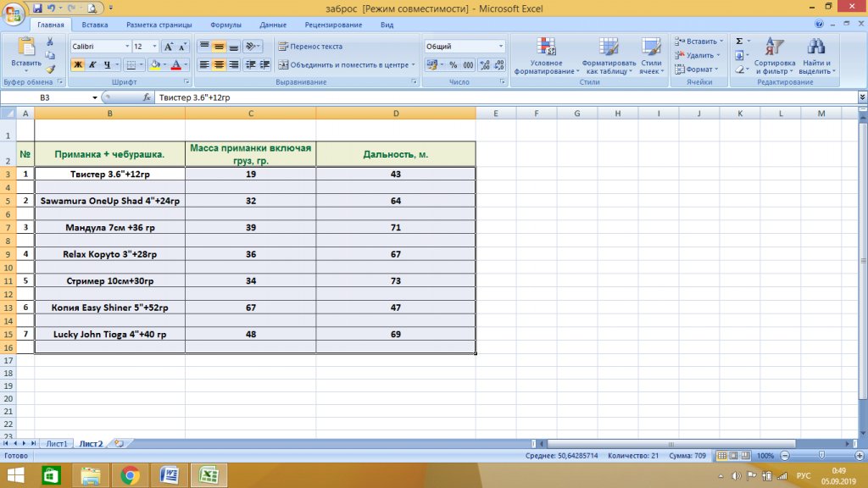868x488 pixels.
Task: Click Перенос текста wrap text button
Action: pos(310,47)
